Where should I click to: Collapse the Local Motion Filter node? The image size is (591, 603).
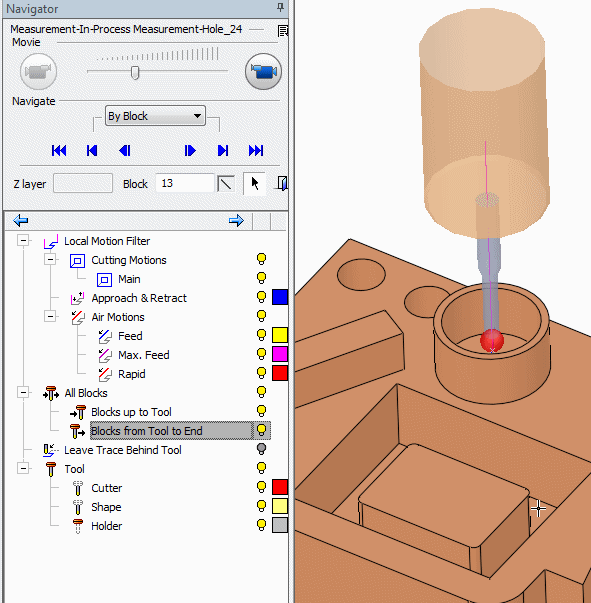(23, 240)
